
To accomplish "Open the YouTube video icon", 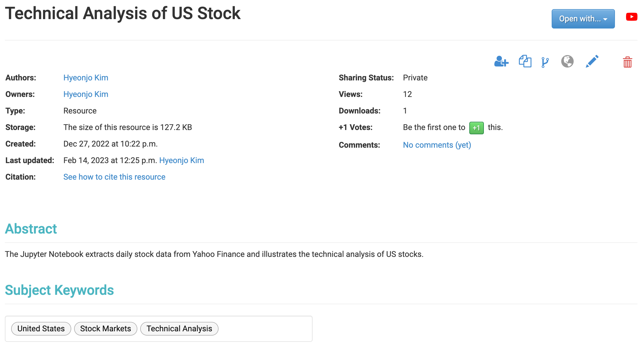I will [x=631, y=17].
